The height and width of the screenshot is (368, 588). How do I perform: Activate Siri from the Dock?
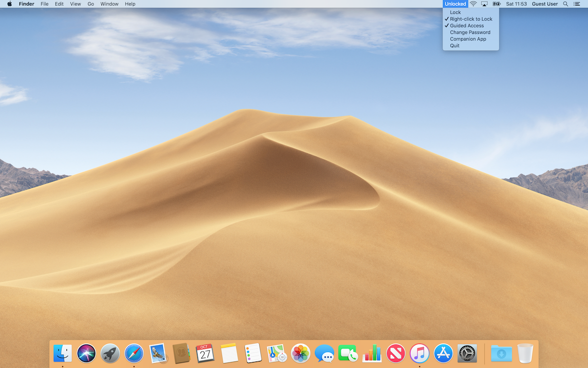(86, 353)
